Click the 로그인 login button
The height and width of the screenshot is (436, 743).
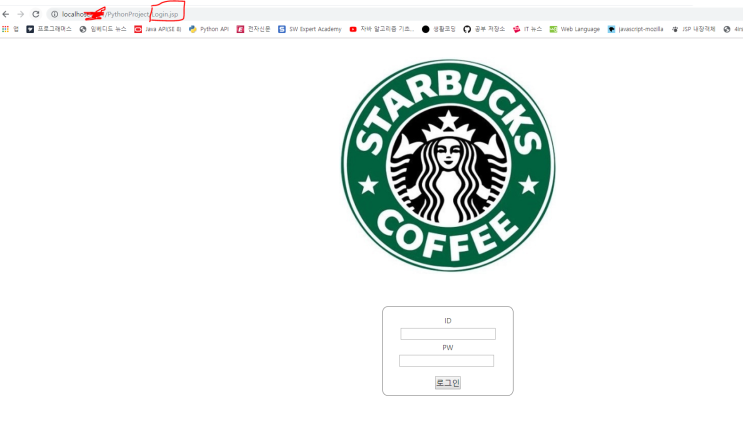click(x=448, y=382)
